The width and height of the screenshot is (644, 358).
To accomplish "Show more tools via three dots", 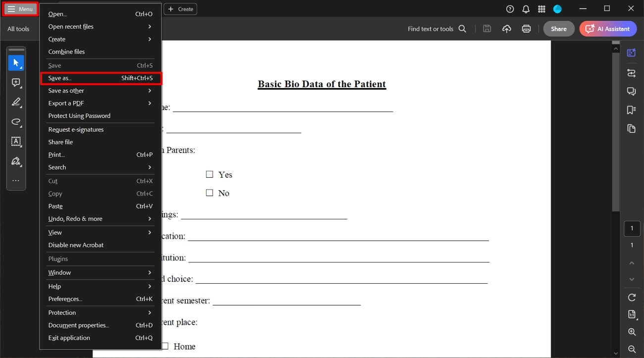I will 16,181.
